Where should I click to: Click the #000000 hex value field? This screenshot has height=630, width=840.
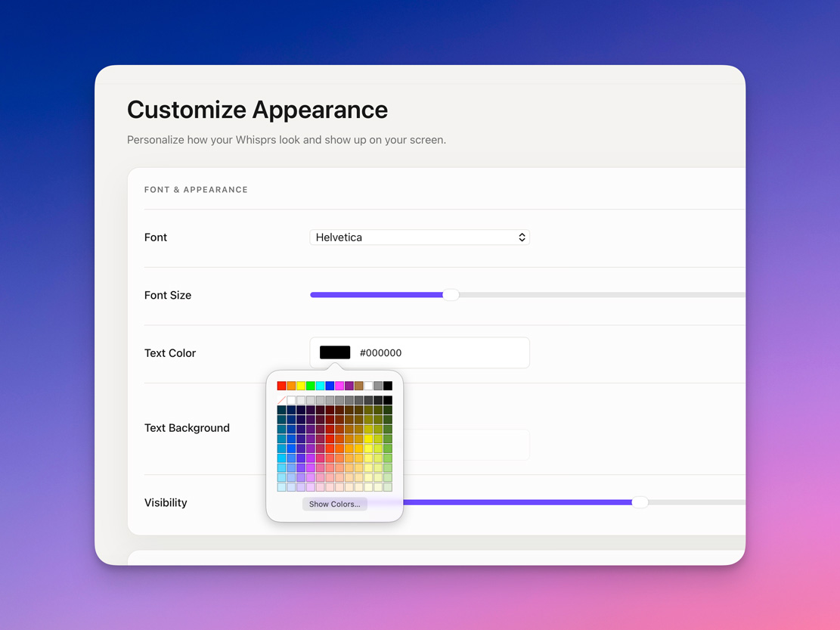click(420, 352)
